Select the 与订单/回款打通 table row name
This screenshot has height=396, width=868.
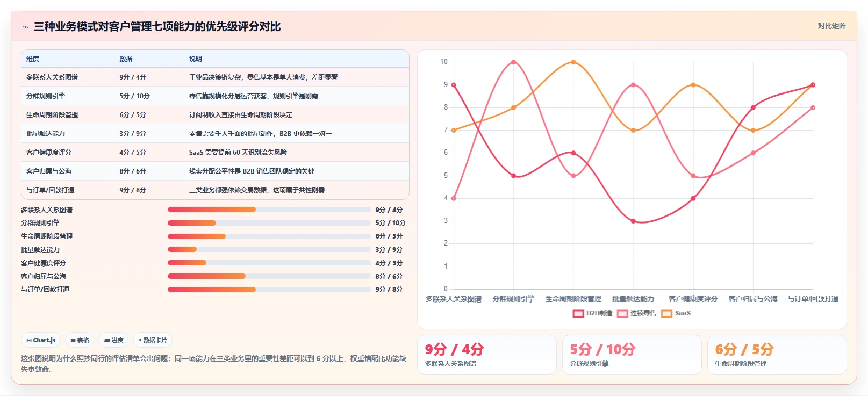[x=51, y=190]
